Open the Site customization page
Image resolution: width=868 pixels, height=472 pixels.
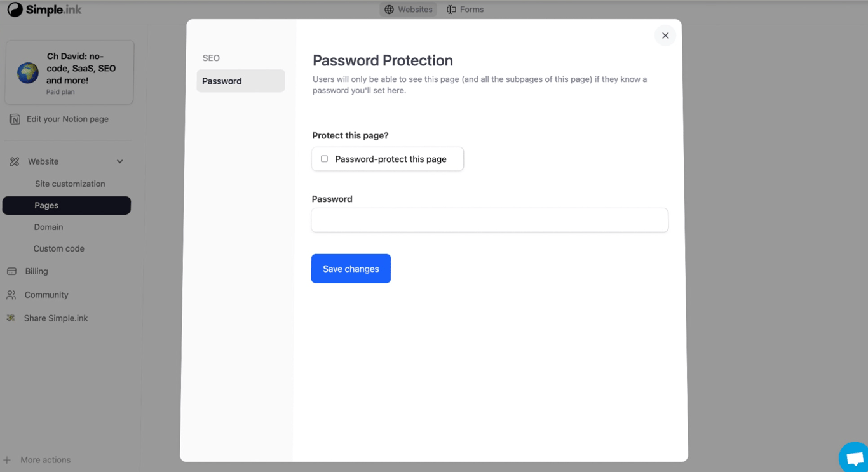70,184
